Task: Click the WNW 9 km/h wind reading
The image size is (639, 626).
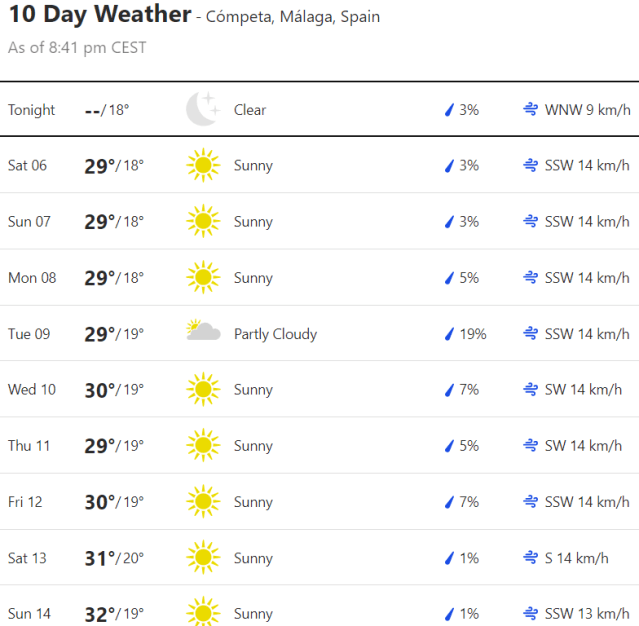Action: pos(587,110)
